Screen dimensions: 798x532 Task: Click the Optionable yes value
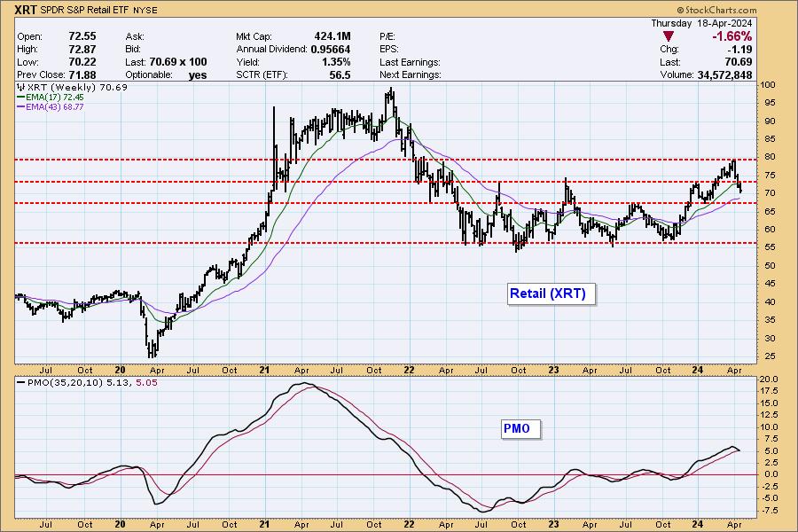click(198, 74)
